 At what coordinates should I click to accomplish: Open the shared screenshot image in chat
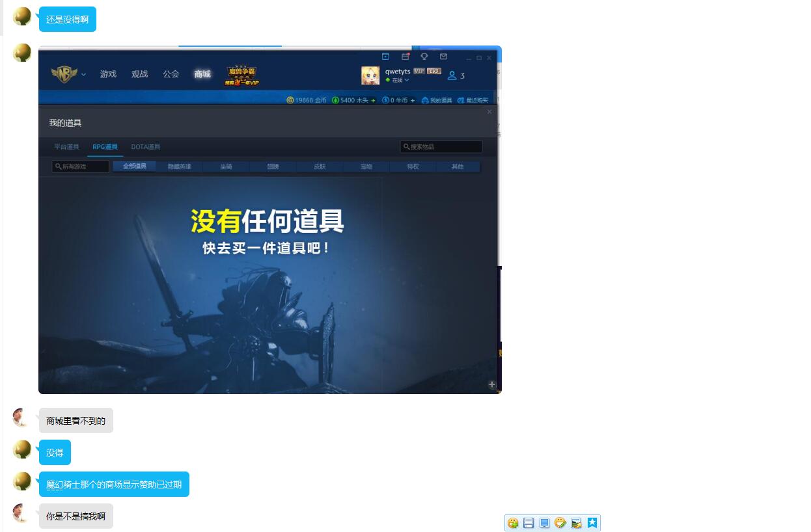(x=270, y=220)
